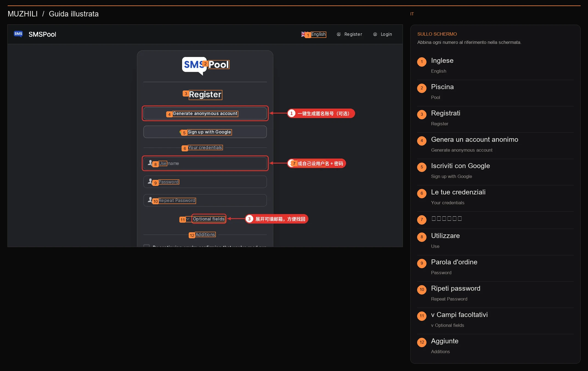Viewport: 588px width, 371px height.
Task: Click the Additions section label
Action: [x=205, y=234]
